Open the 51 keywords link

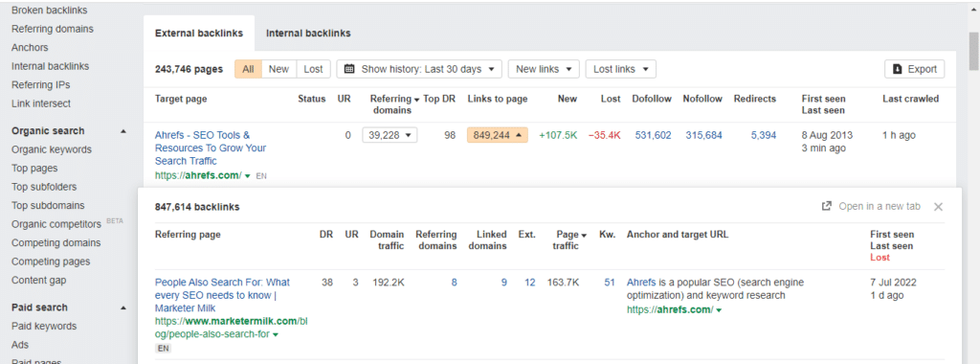(610, 283)
